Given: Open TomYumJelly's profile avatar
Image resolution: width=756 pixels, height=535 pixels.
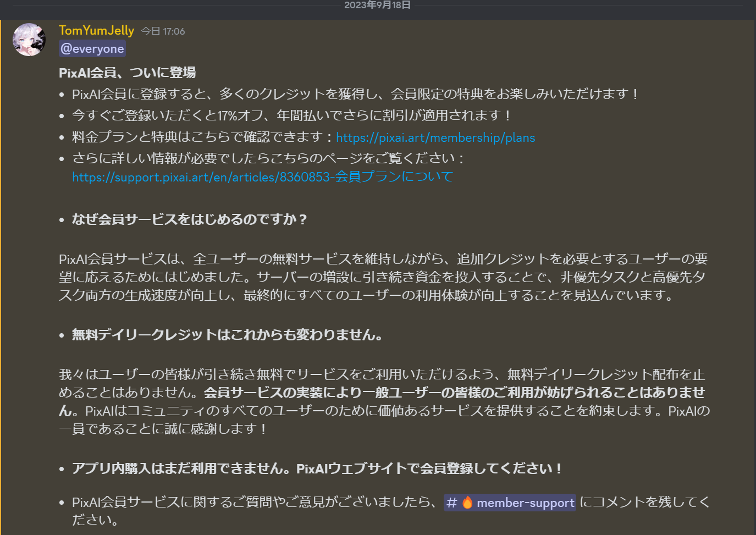Looking at the screenshot, I should point(29,40).
